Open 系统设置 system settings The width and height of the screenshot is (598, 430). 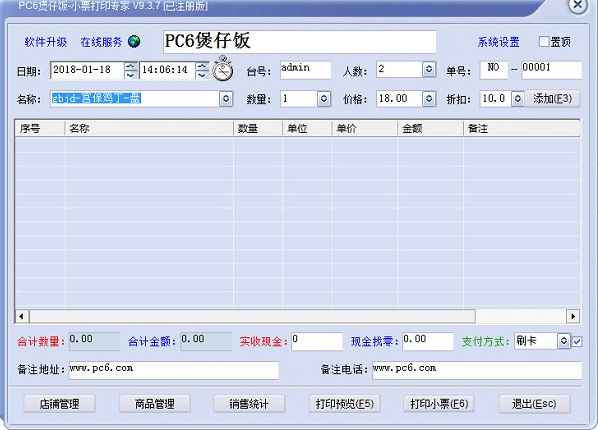click(x=498, y=42)
